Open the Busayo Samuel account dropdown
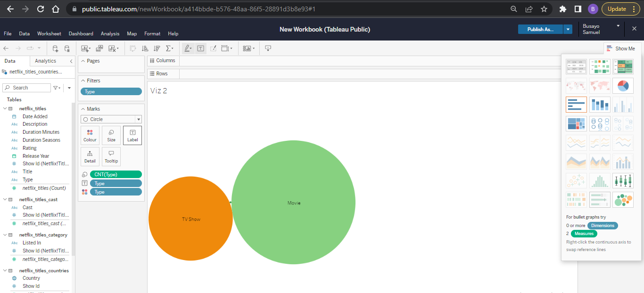The width and height of the screenshot is (644, 293). coord(618,26)
